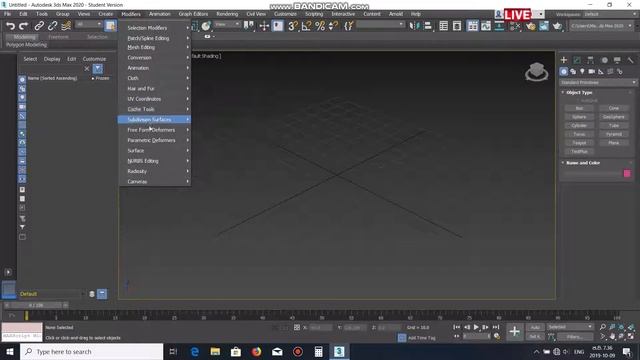The height and width of the screenshot is (360, 640).
Task: Toggle the 3D Snaps icon
Action: pos(293,26)
